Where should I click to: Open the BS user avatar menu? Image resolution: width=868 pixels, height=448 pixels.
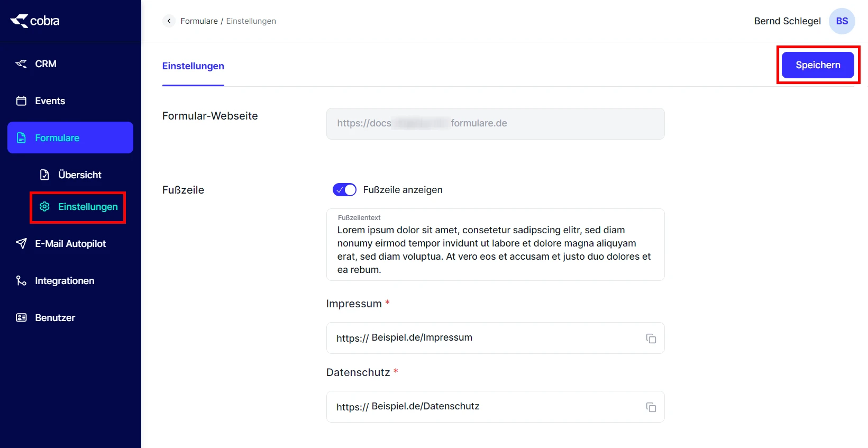pyautogui.click(x=842, y=21)
